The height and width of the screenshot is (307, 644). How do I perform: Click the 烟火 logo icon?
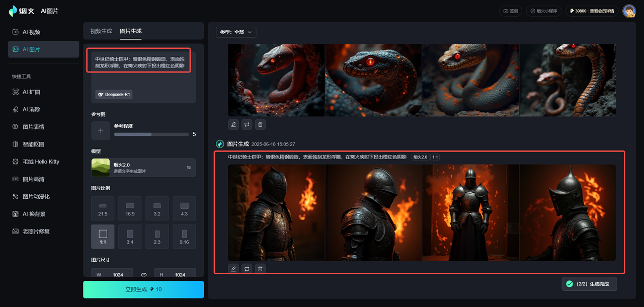click(x=13, y=11)
